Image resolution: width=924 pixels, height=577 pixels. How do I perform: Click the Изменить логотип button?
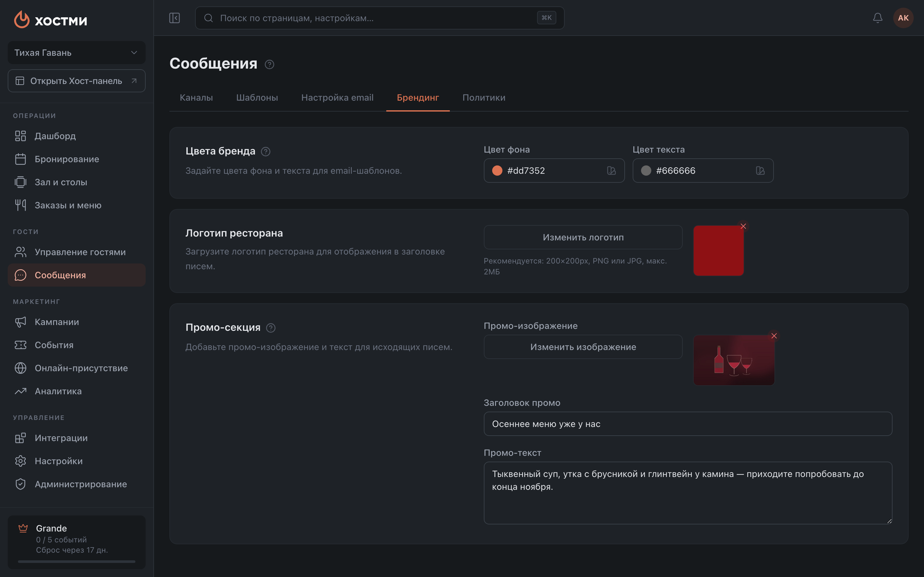click(x=583, y=237)
